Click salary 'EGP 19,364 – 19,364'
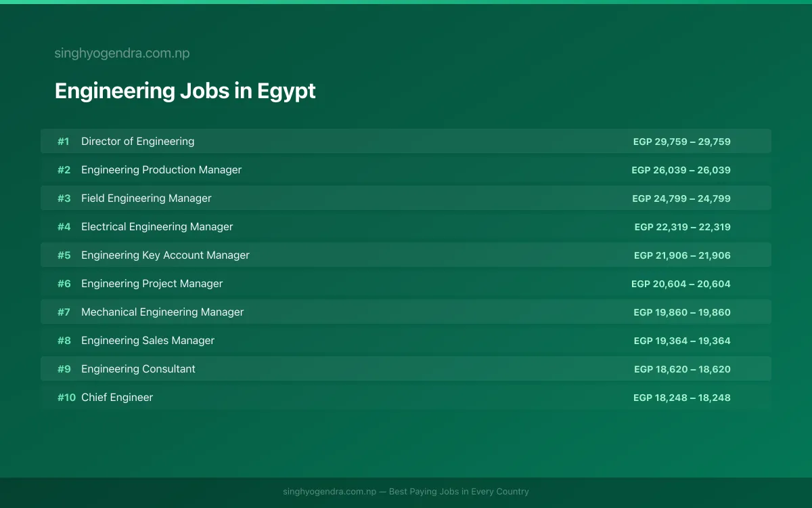The image size is (812, 508). click(x=682, y=341)
